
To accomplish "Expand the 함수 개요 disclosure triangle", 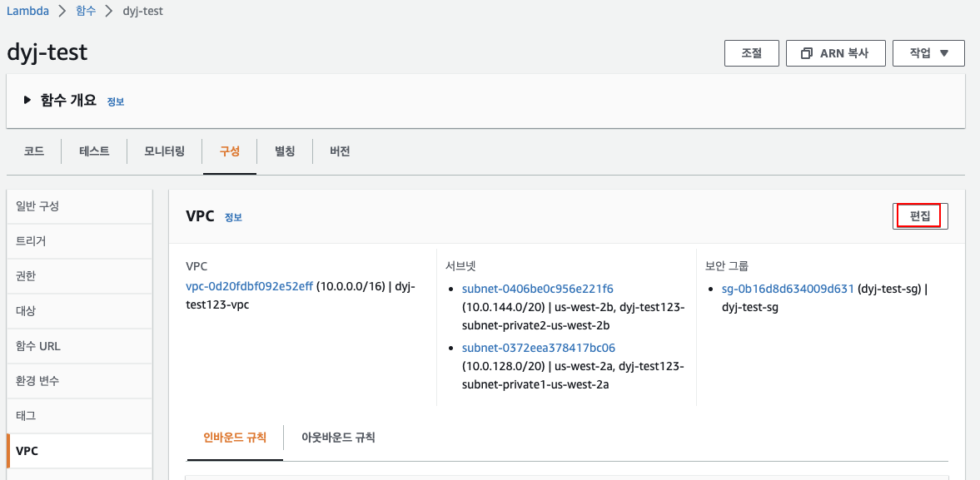I will (27, 101).
